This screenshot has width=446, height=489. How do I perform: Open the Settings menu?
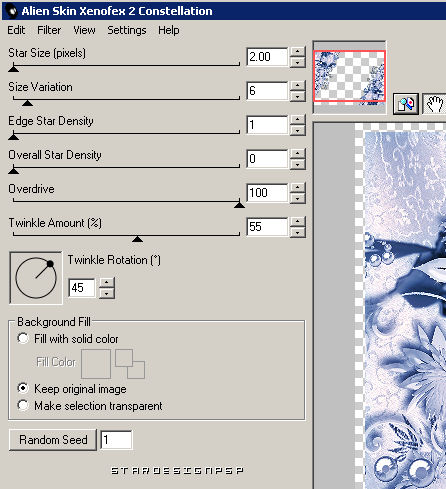[x=127, y=30]
